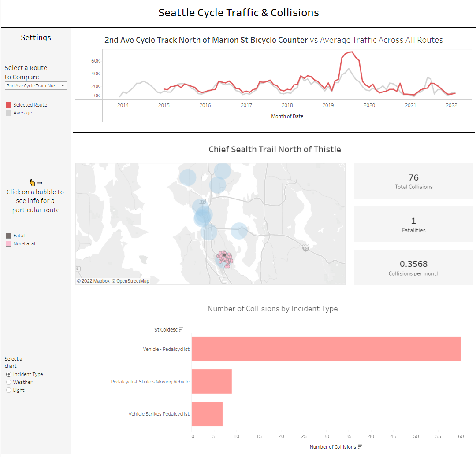This screenshot has height=457, width=476.
Task: Click the red Selected Route legend swatch
Action: point(8,105)
